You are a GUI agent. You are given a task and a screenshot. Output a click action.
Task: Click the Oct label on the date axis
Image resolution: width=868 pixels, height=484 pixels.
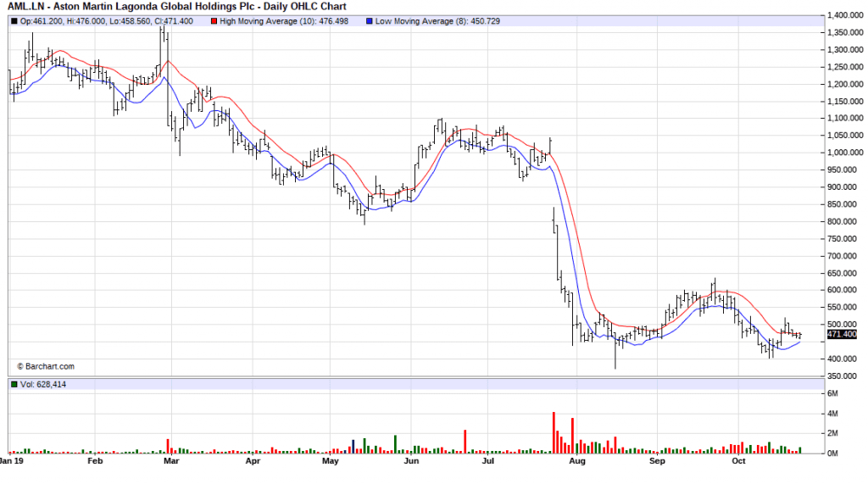click(737, 463)
